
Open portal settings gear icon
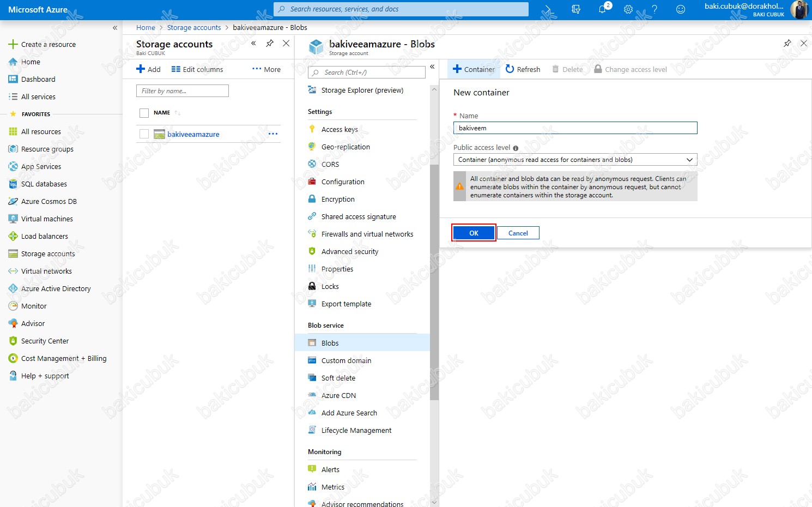[628, 9]
